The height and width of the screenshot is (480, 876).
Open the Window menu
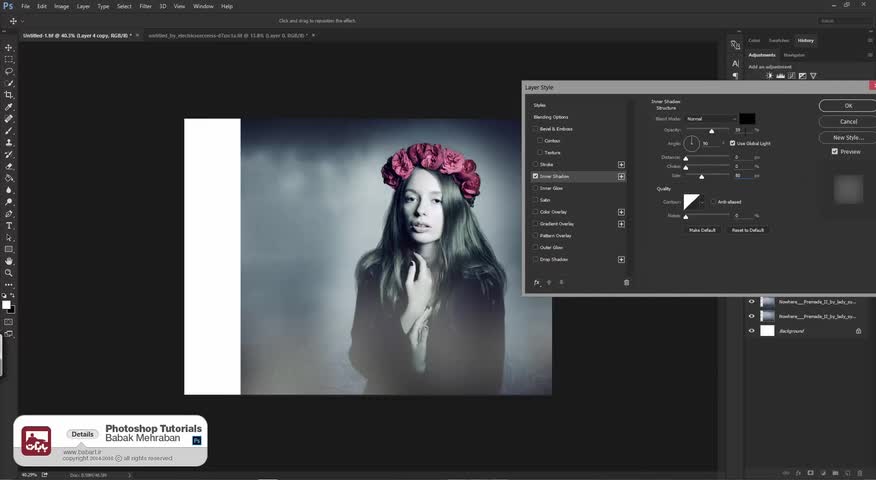point(203,6)
